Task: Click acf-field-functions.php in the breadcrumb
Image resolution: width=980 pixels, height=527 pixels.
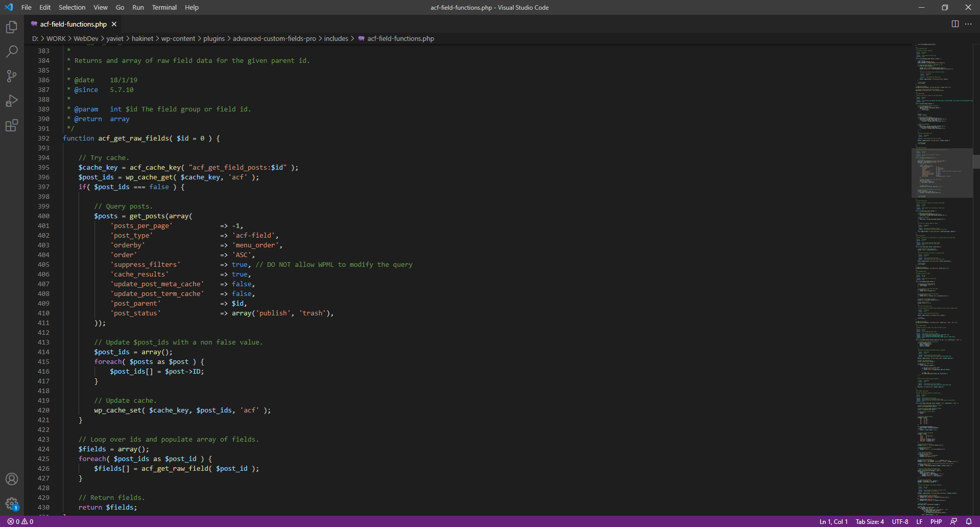Action: click(401, 39)
